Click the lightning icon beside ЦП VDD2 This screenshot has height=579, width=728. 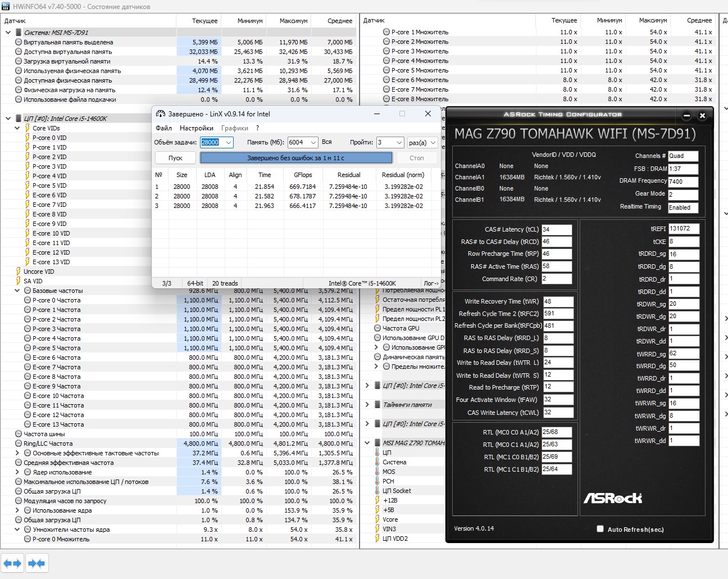377,539
